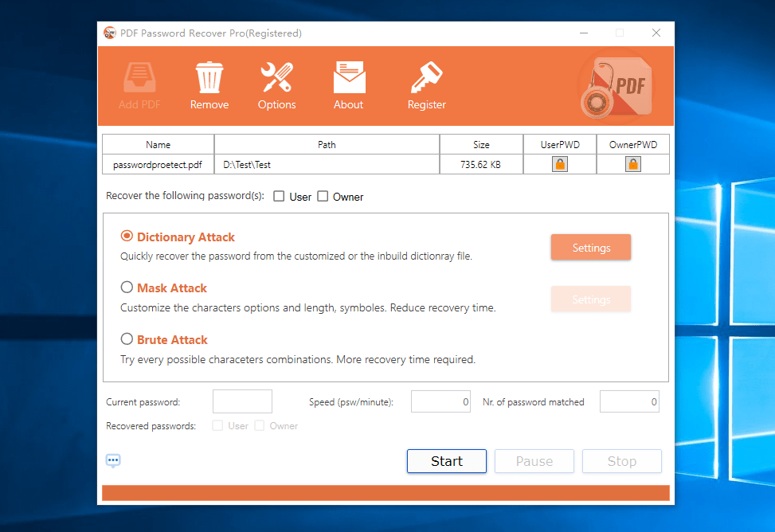Screen dimensions: 775x532
Task: Close the PDF Password Recover Pro window
Action: 656,33
